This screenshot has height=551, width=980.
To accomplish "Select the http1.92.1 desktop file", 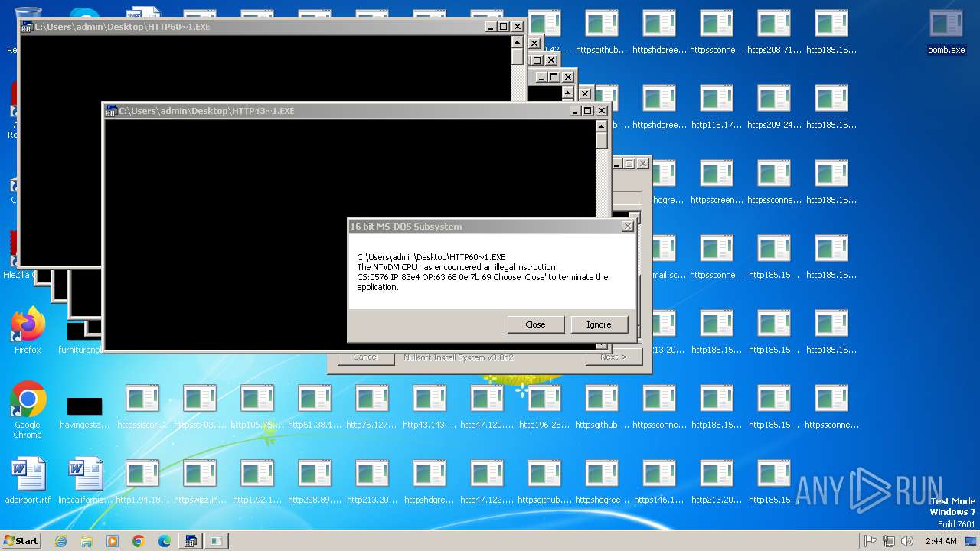I will (x=257, y=482).
